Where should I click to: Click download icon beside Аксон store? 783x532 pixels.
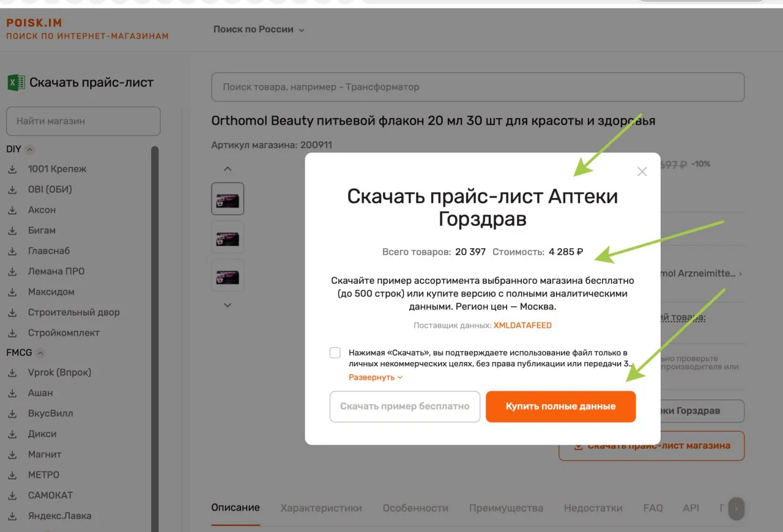pyautogui.click(x=12, y=210)
